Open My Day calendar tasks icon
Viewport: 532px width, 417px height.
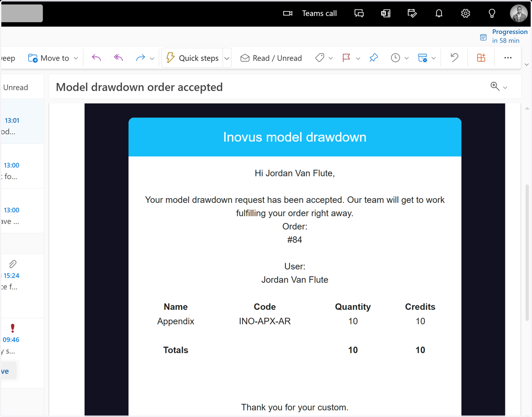point(412,13)
